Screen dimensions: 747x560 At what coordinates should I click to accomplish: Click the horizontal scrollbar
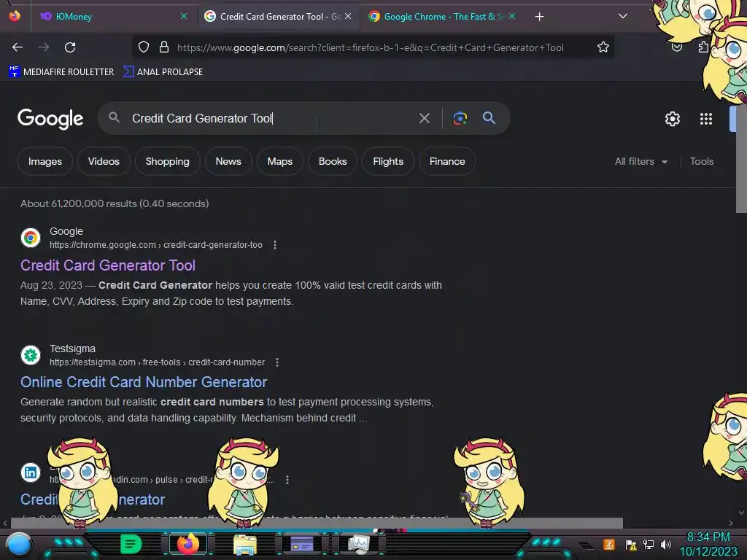point(317,523)
